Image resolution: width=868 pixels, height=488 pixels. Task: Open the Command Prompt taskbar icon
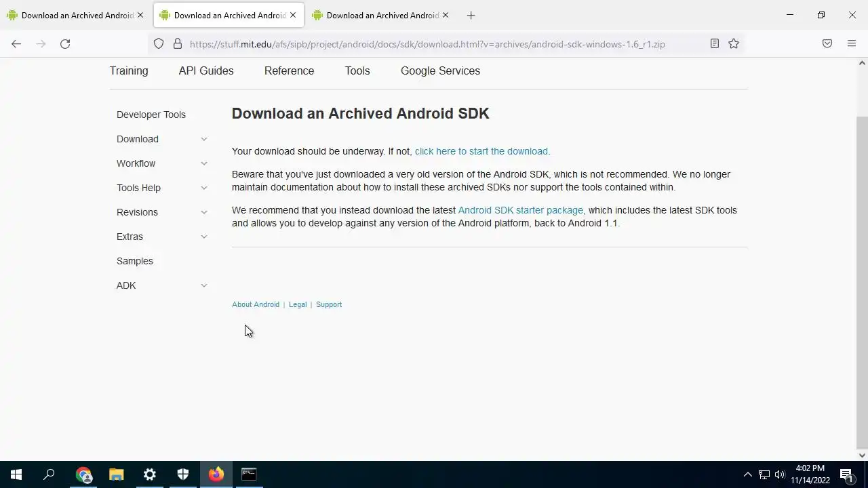pos(250,474)
